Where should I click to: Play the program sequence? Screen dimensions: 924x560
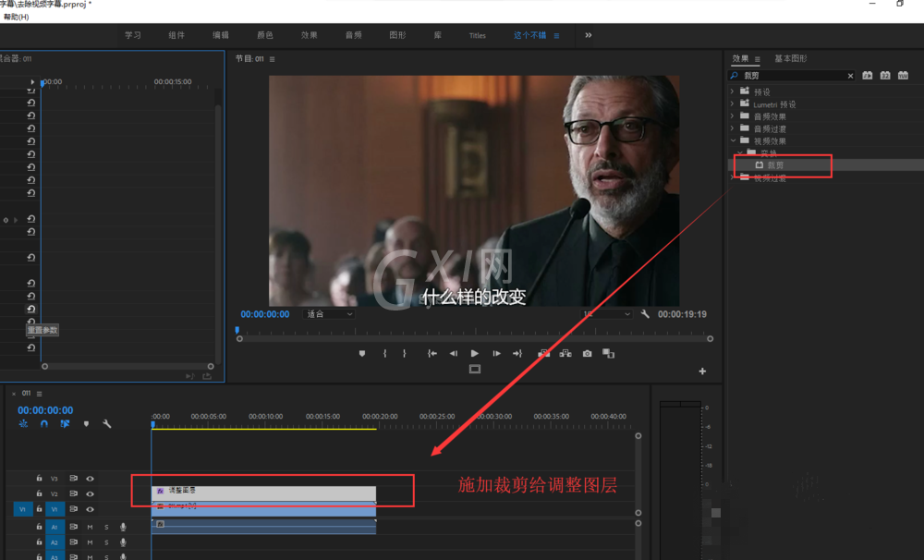point(474,354)
